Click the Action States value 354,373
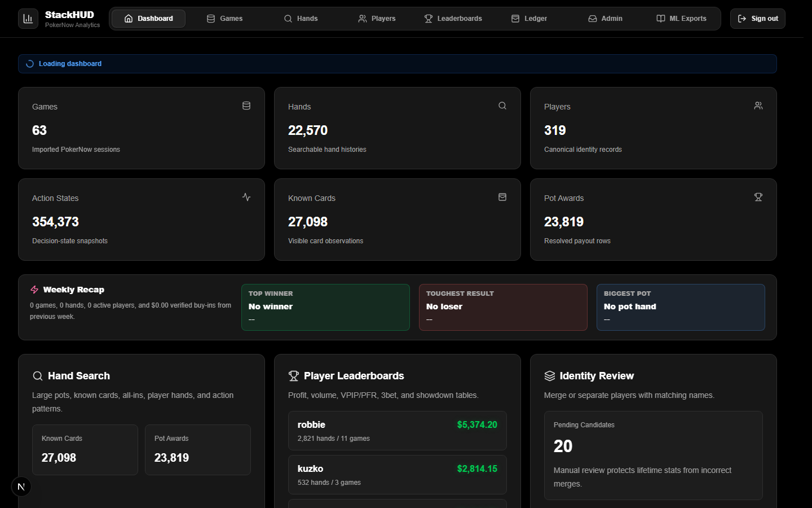This screenshot has height=508, width=812. click(55, 222)
